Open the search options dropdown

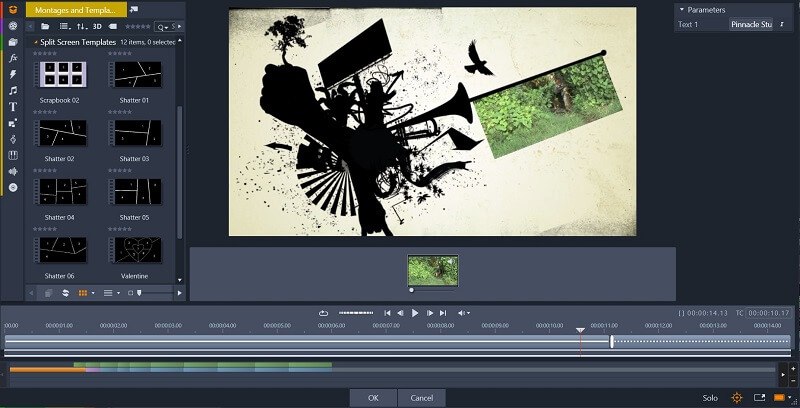click(163, 27)
